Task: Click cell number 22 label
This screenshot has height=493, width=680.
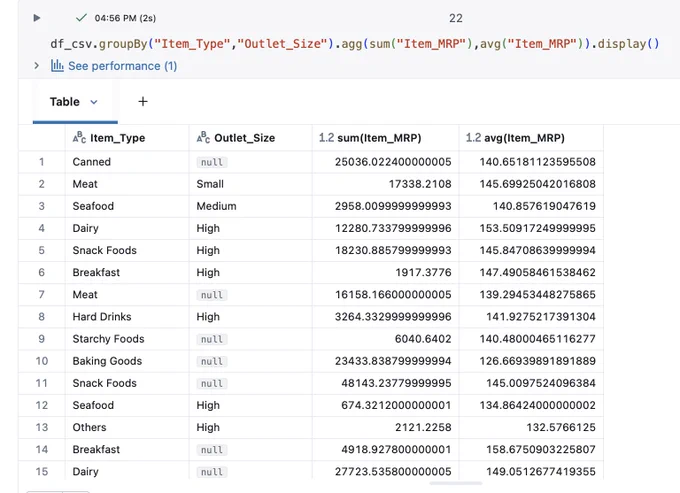Action: [x=456, y=18]
